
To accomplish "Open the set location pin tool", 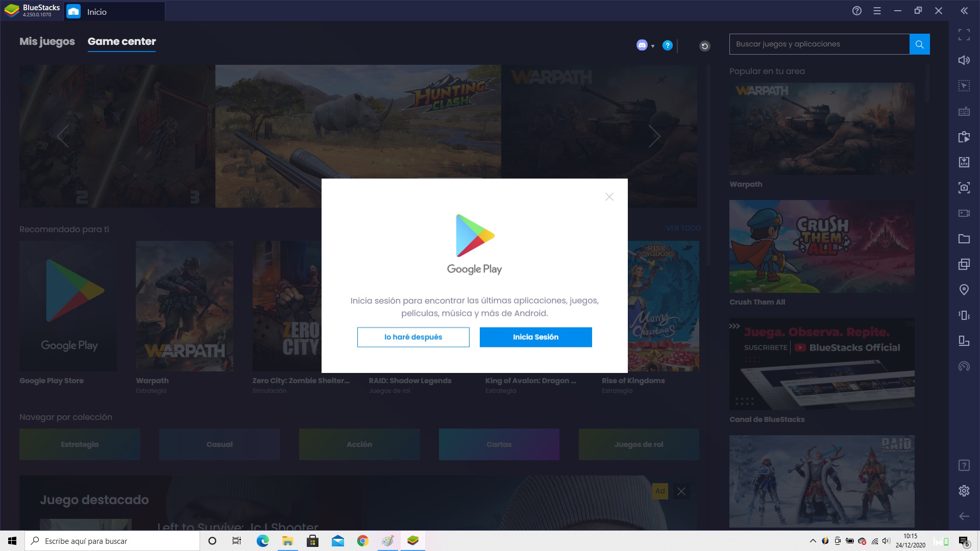I will tap(964, 290).
